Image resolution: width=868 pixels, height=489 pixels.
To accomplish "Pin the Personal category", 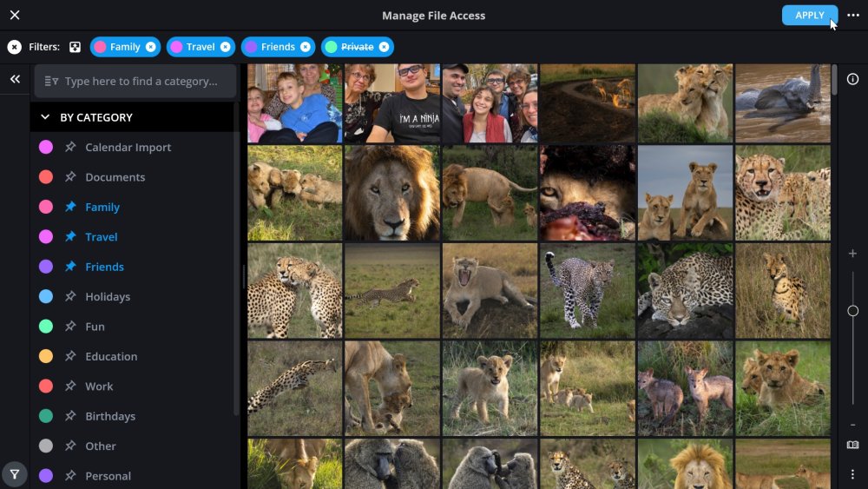I will (70, 476).
